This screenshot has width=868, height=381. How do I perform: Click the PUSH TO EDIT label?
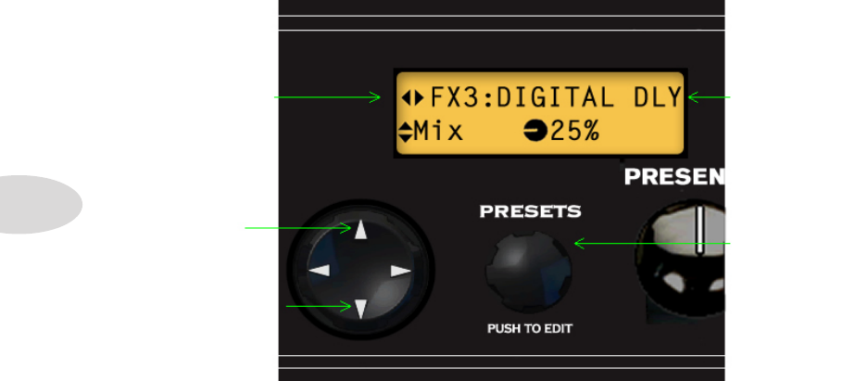coord(530,329)
